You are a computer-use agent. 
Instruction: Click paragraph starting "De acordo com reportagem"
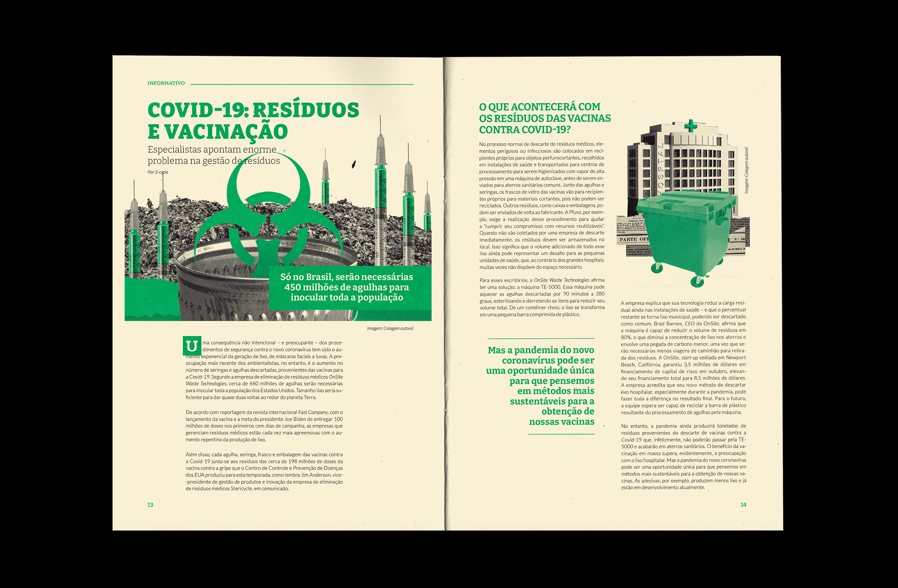click(264, 426)
